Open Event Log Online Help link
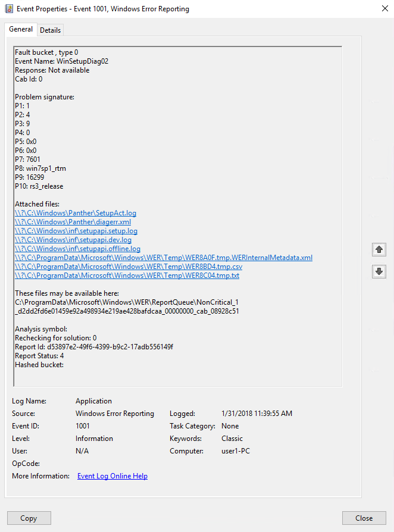The image size is (394, 532). 112,476
